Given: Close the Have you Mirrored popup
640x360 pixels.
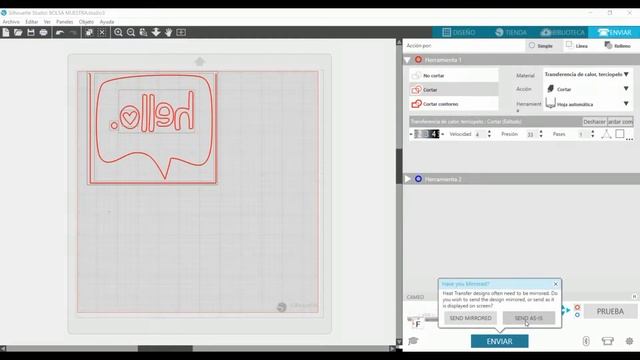Looking at the screenshot, I should pos(556,284).
